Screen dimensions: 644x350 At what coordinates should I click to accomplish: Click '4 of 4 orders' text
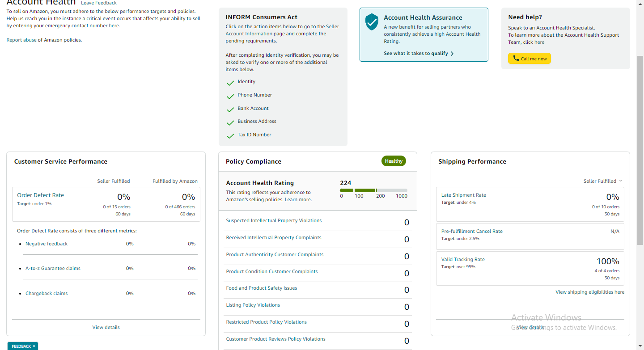(607, 270)
